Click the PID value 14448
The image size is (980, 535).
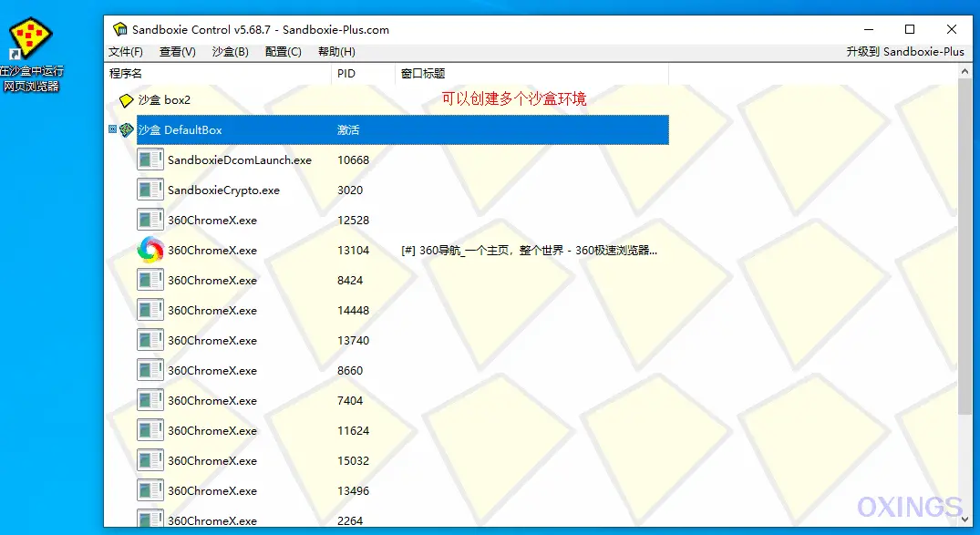pyautogui.click(x=353, y=310)
